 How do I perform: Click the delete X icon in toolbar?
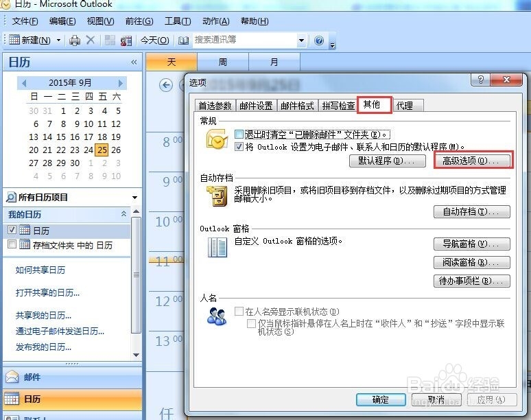(91, 40)
